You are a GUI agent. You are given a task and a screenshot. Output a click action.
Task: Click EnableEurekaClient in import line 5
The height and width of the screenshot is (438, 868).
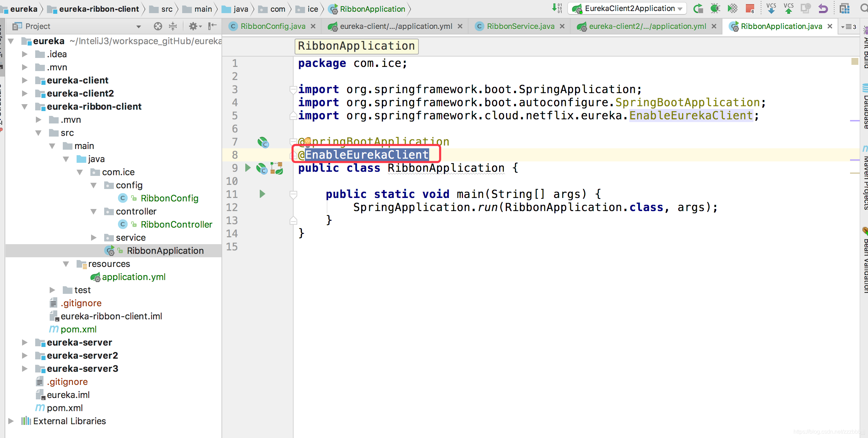[691, 116]
